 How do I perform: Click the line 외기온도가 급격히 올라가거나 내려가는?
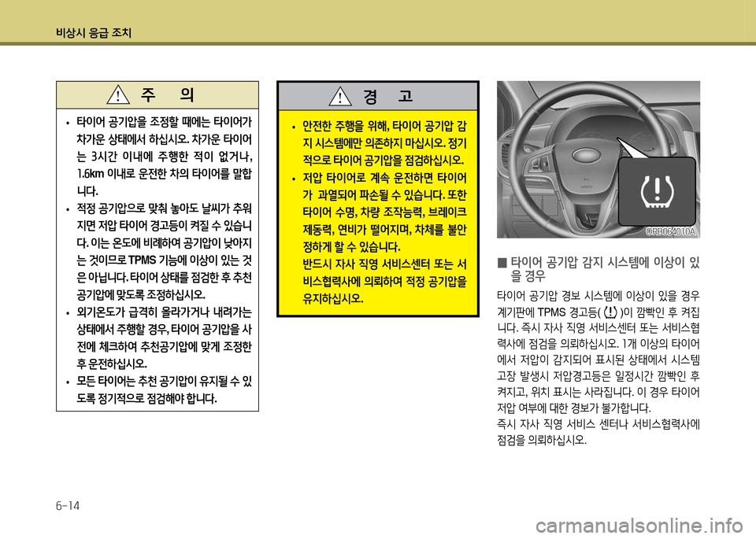(x=164, y=312)
